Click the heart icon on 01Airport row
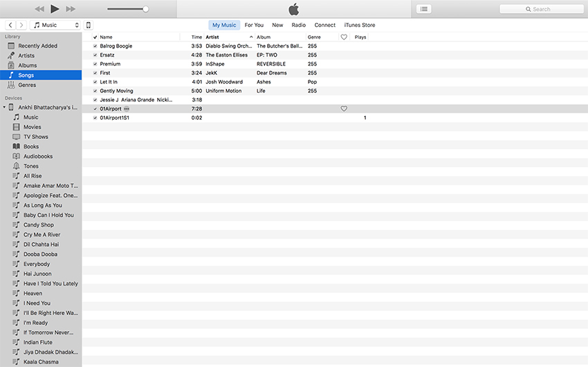 [344, 109]
